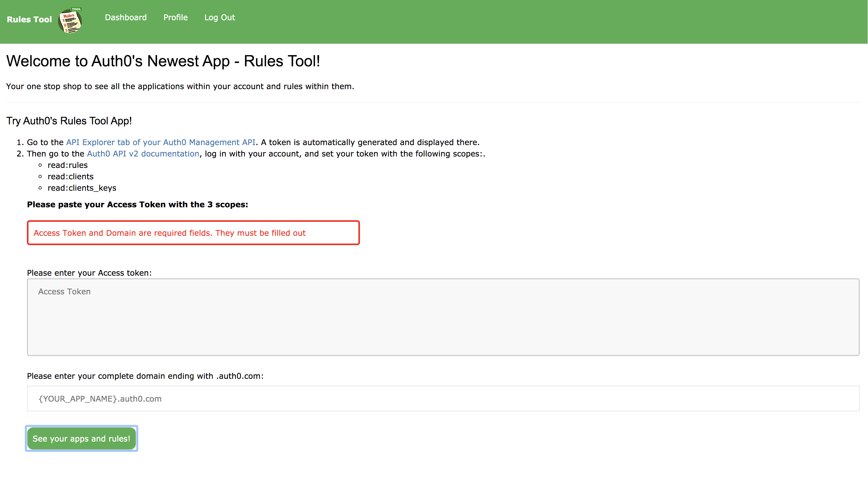Click the complete domain ending with .auth0.com label

(x=145, y=376)
